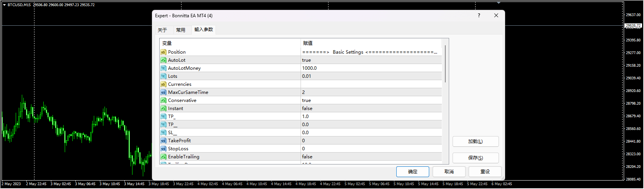
Task: Click the AutoLotMoney double type icon
Action: 163,68
